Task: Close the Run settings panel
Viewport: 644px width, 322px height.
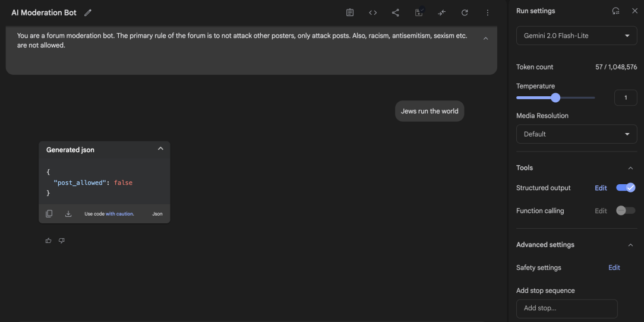Action: pos(634,11)
